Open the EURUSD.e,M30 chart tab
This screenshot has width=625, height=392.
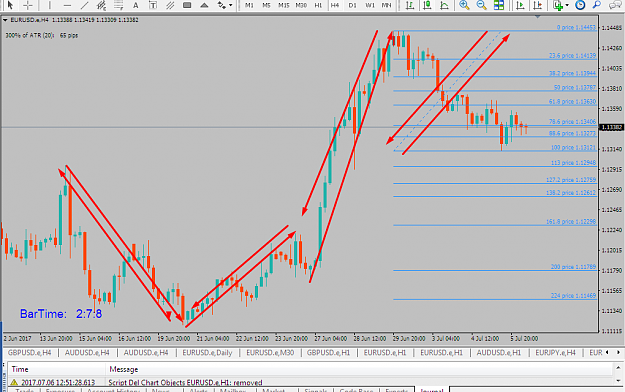coord(270,353)
